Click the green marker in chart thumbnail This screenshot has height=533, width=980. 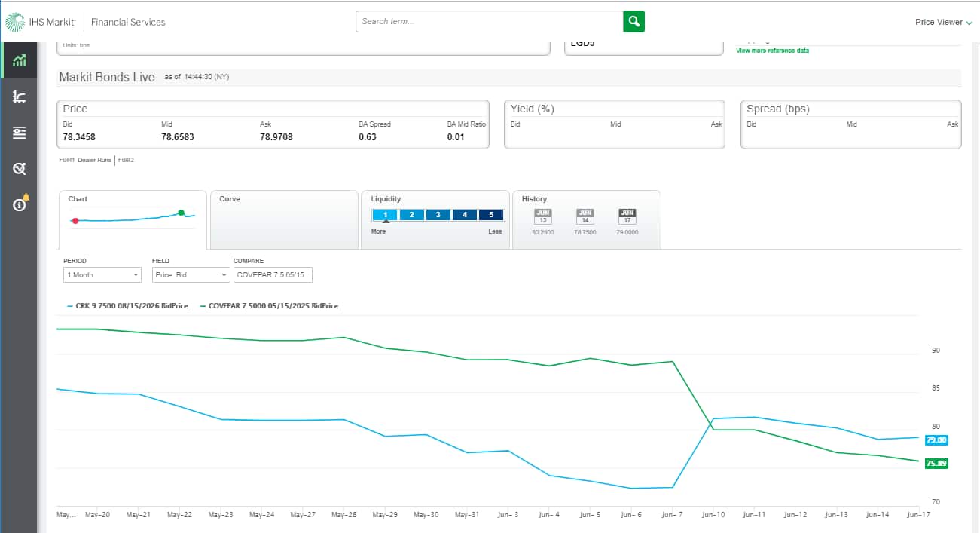pos(181,213)
